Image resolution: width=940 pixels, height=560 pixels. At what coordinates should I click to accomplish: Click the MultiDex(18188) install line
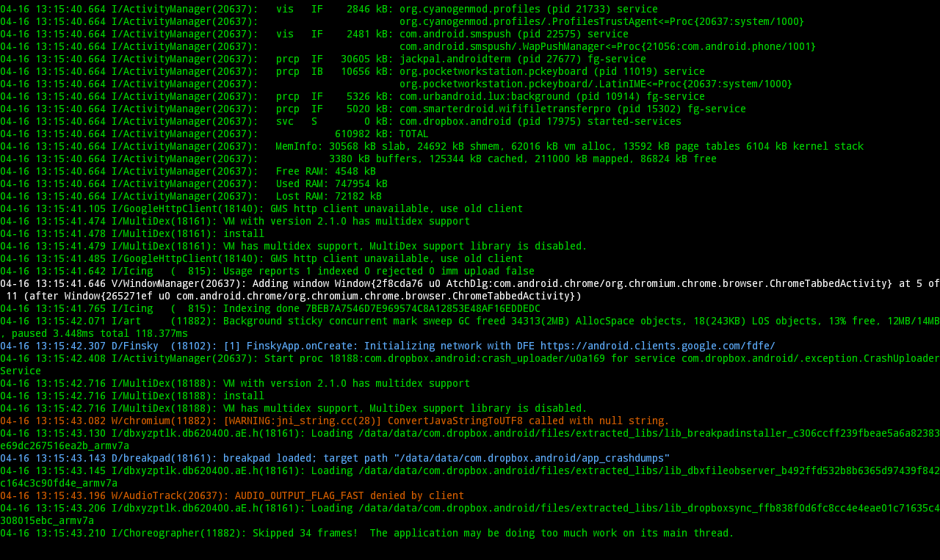coord(132,396)
